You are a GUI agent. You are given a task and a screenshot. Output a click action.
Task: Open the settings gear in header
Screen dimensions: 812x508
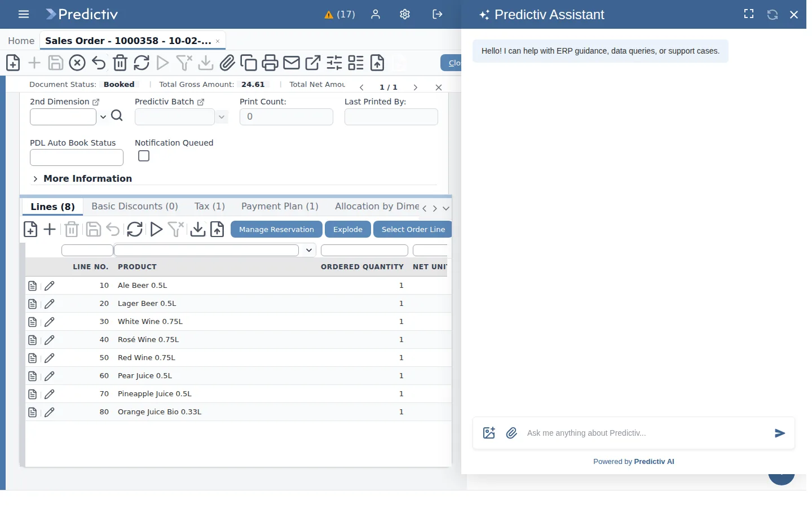pyautogui.click(x=405, y=15)
